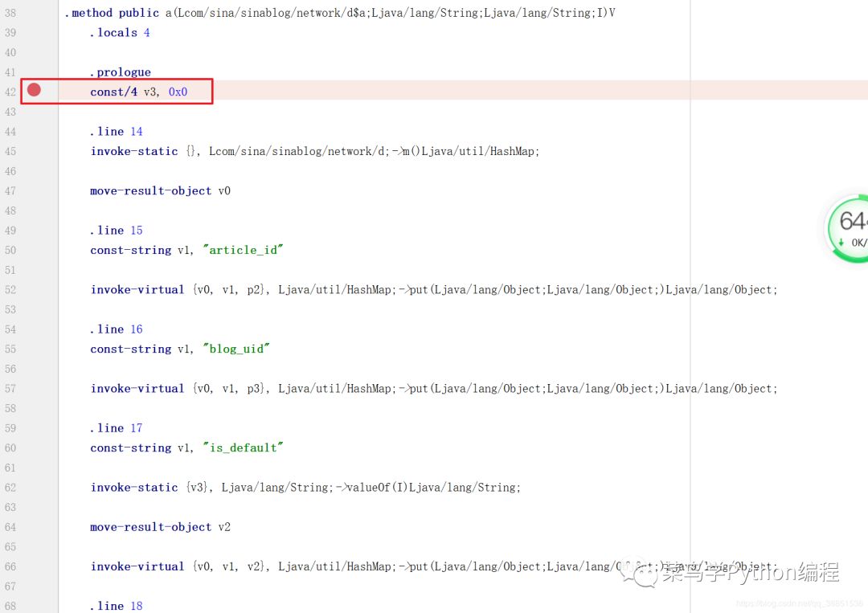Image resolution: width=868 pixels, height=613 pixels.
Task: Click '.line 16' directive
Action: click(117, 329)
